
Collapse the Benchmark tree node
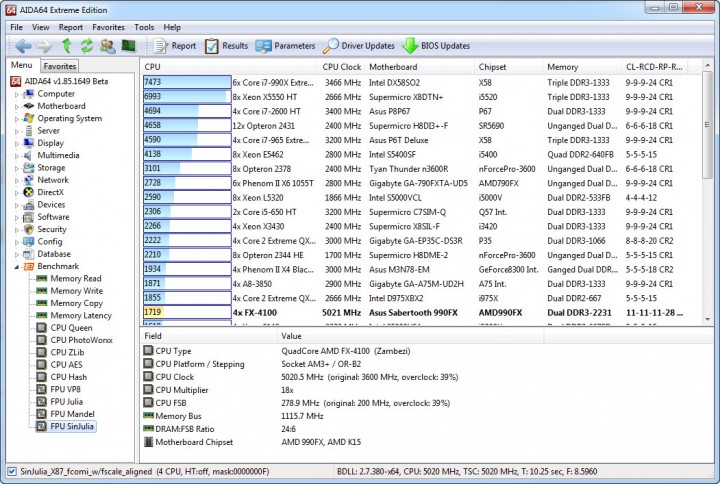17,267
